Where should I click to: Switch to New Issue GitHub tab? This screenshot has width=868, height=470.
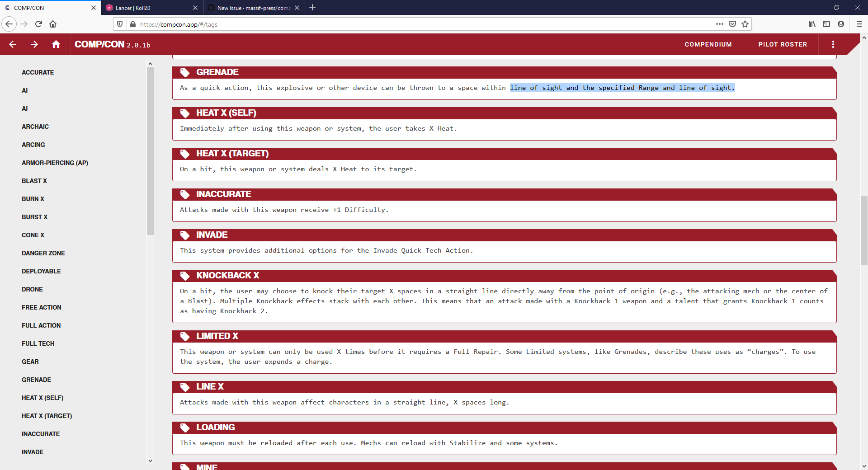tap(253, 8)
